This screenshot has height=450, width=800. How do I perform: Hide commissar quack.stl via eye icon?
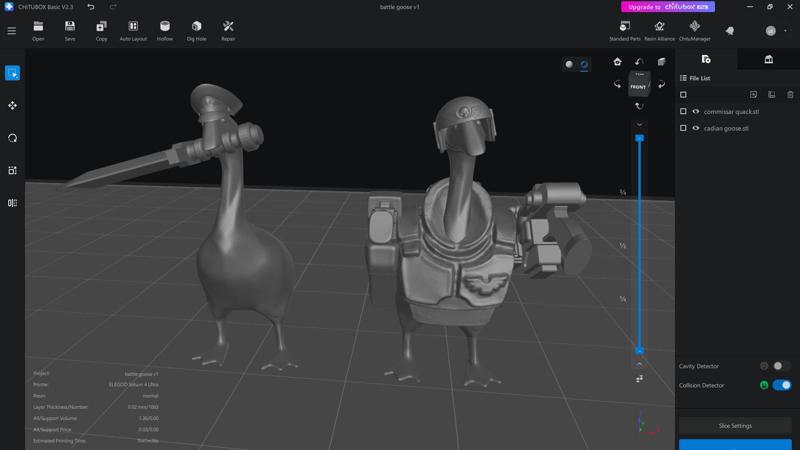coord(695,111)
